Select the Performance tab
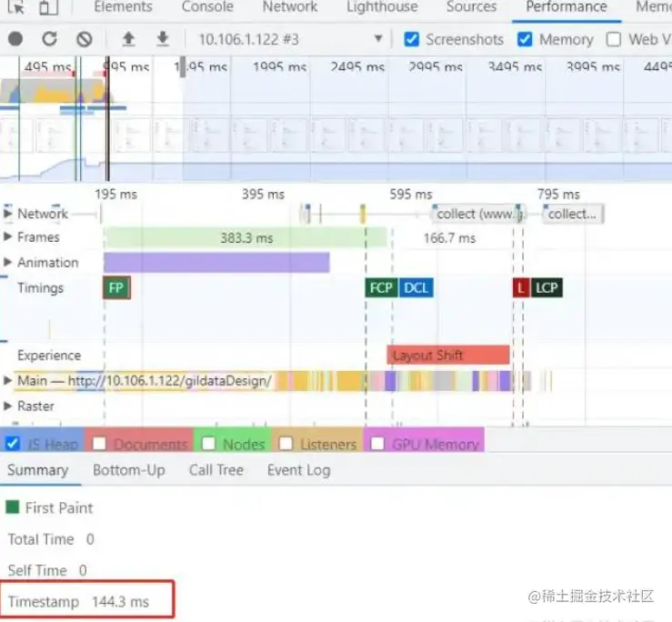The image size is (672, 622). click(x=567, y=6)
